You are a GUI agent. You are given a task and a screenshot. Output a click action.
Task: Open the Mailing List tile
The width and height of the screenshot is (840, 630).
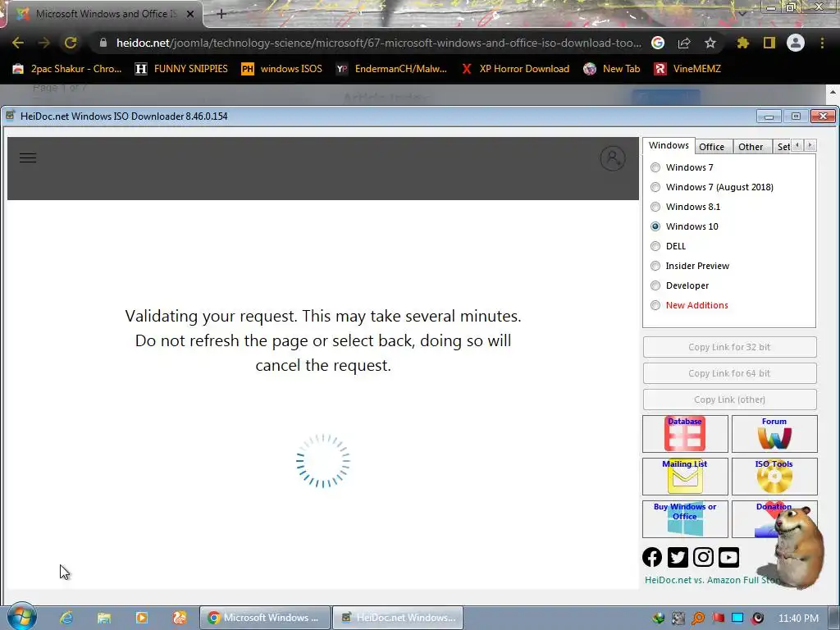[685, 477]
